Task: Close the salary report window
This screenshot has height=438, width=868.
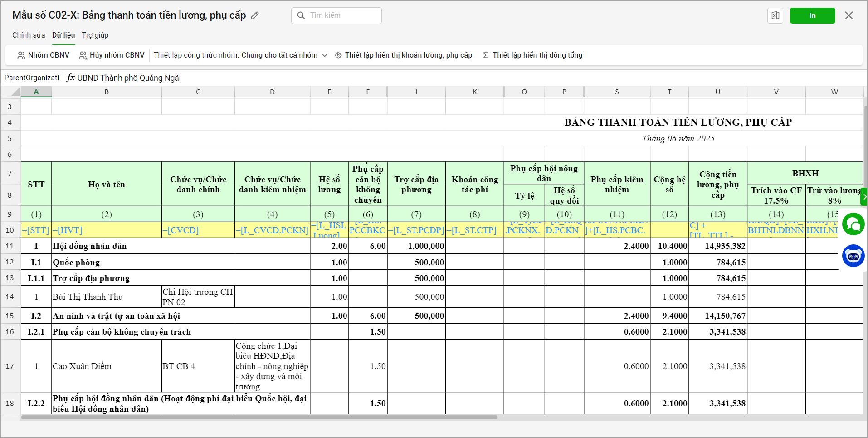Action: 849,15
